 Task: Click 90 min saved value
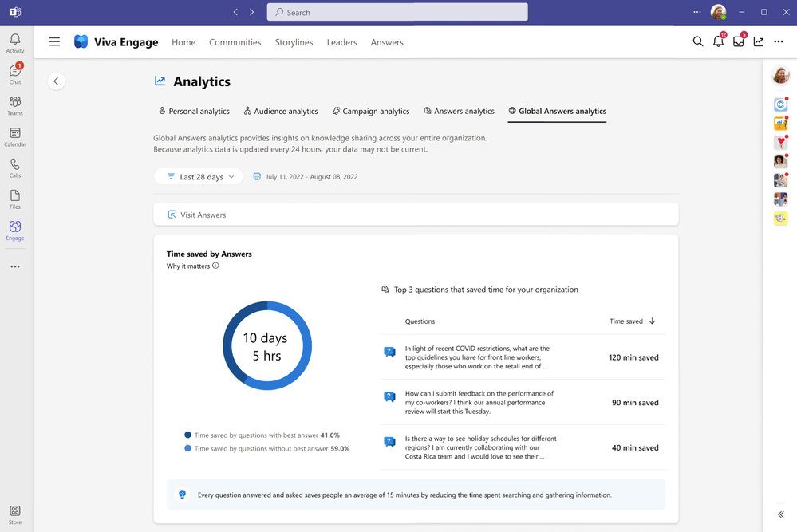tap(635, 403)
